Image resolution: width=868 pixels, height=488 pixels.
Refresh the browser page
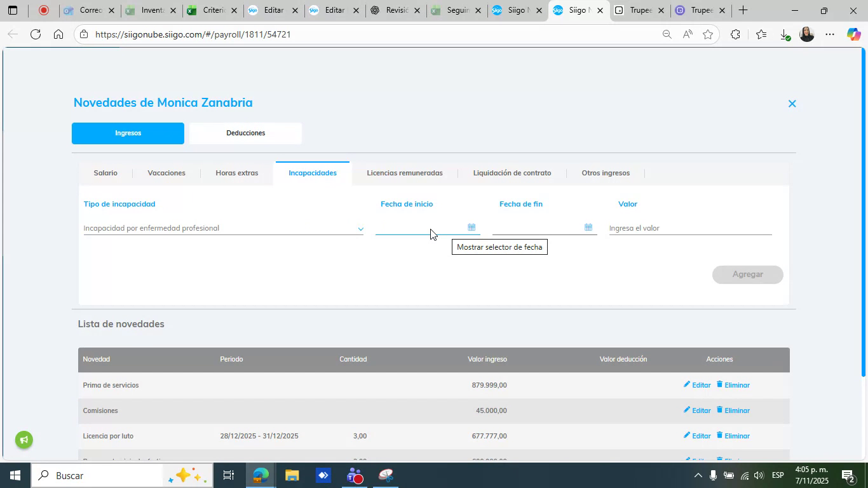[x=36, y=34]
